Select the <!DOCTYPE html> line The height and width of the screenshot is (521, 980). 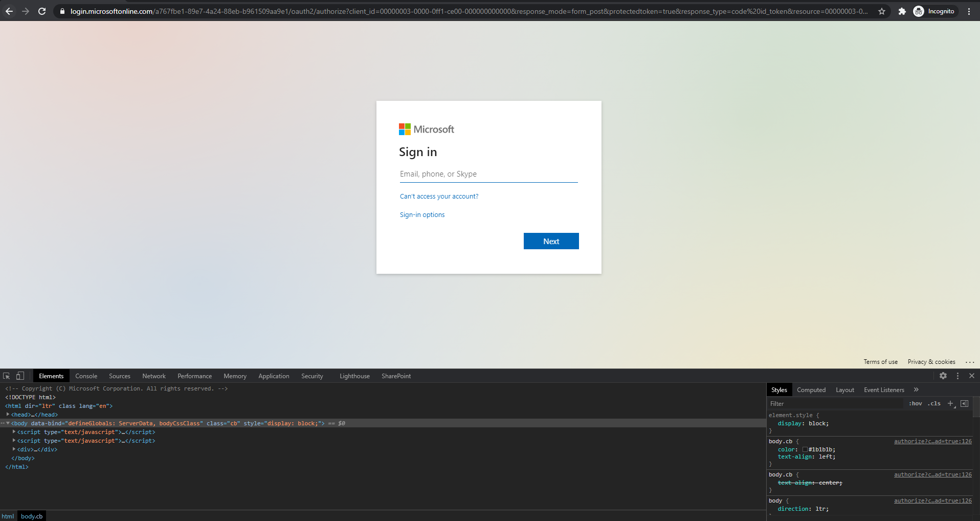31,397
